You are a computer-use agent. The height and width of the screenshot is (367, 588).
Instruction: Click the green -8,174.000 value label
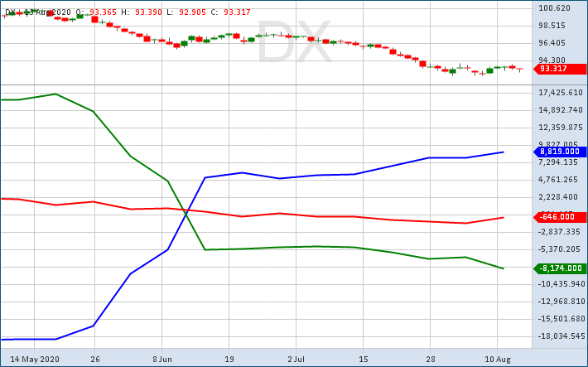coord(560,268)
